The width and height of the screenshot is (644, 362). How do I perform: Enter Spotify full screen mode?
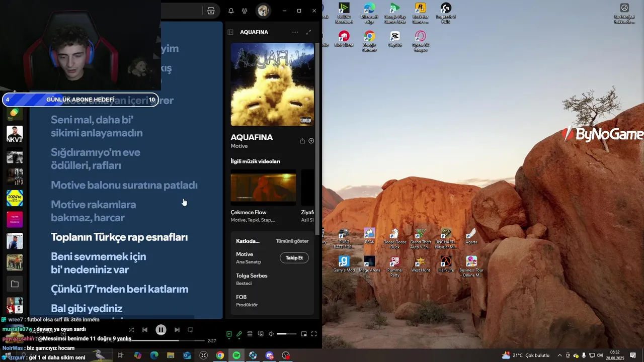tap(314, 334)
